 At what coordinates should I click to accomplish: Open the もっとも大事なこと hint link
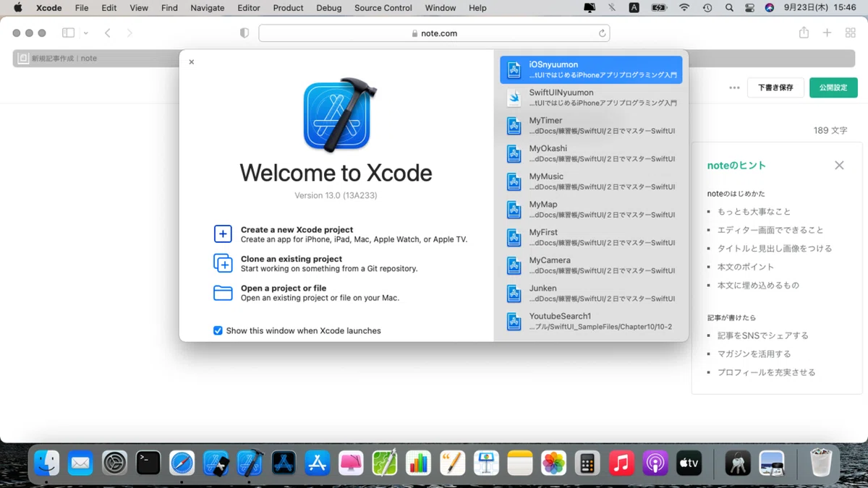click(754, 212)
